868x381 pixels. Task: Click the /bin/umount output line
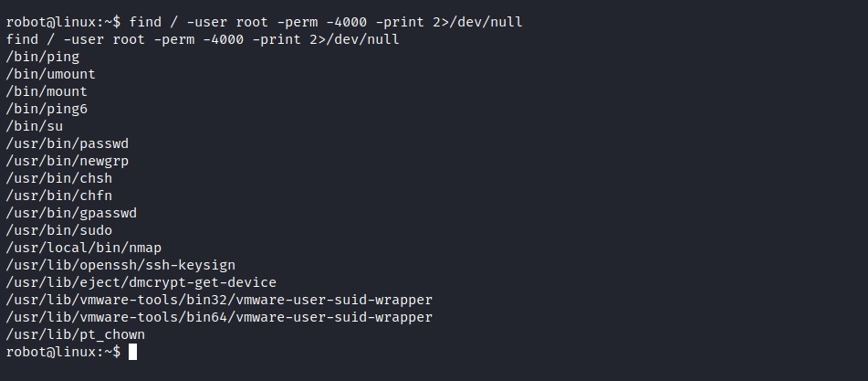click(x=50, y=74)
